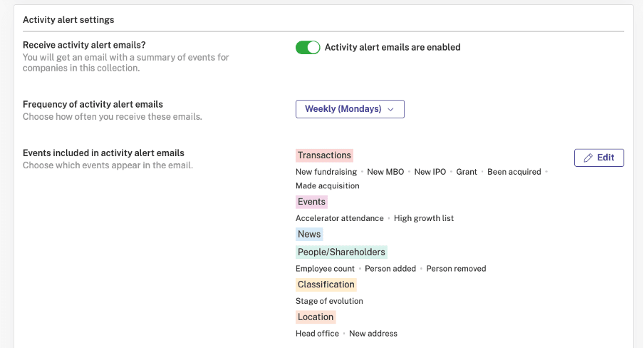Click the 'Made acquisition' event text
The width and height of the screenshot is (644, 348).
(x=327, y=186)
